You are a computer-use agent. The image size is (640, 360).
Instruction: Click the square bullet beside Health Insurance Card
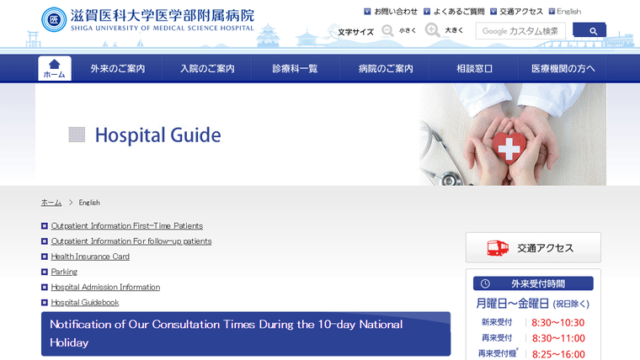coord(44,256)
